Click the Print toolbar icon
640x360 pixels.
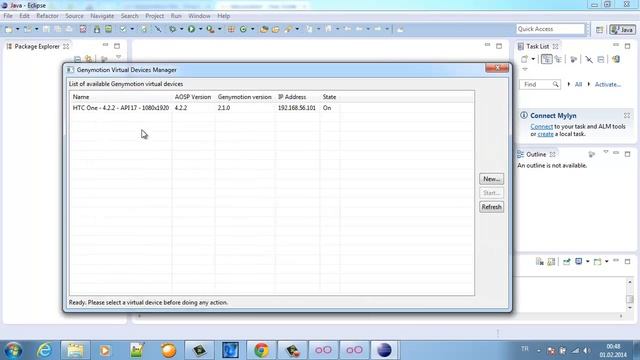pos(69,29)
